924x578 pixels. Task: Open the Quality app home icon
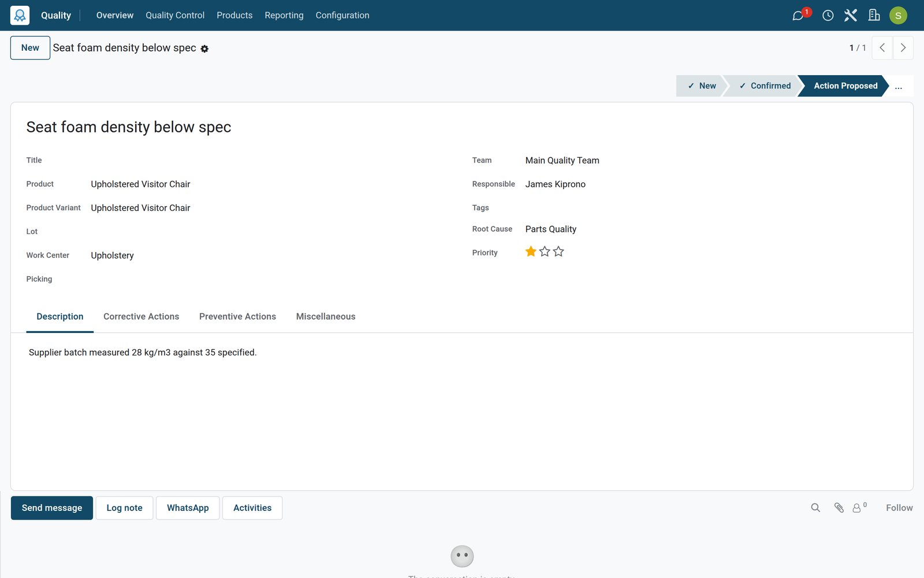click(x=20, y=15)
